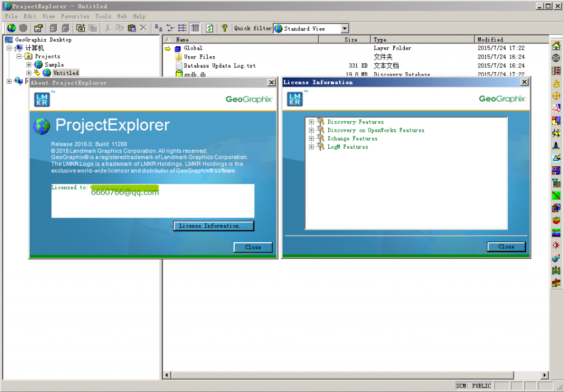
Task: Click the horizontal scrollbar right arrow
Action: pyautogui.click(x=545, y=375)
